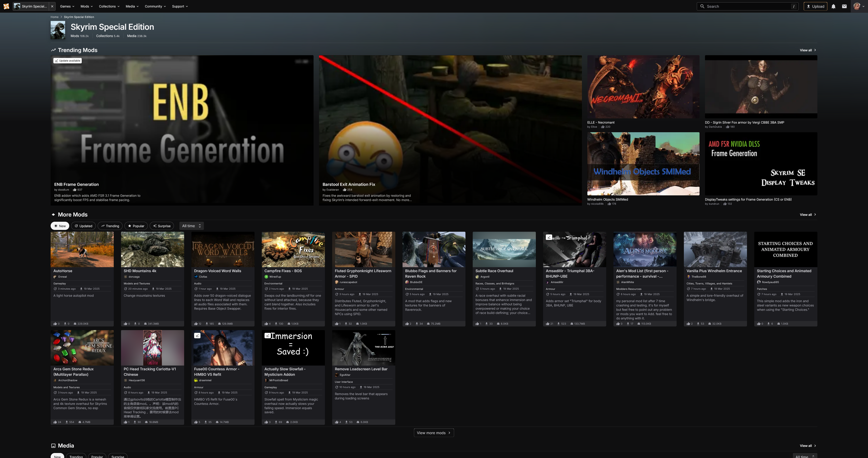
Task: Expand the Collections menu in top navigation
Action: (x=109, y=6)
